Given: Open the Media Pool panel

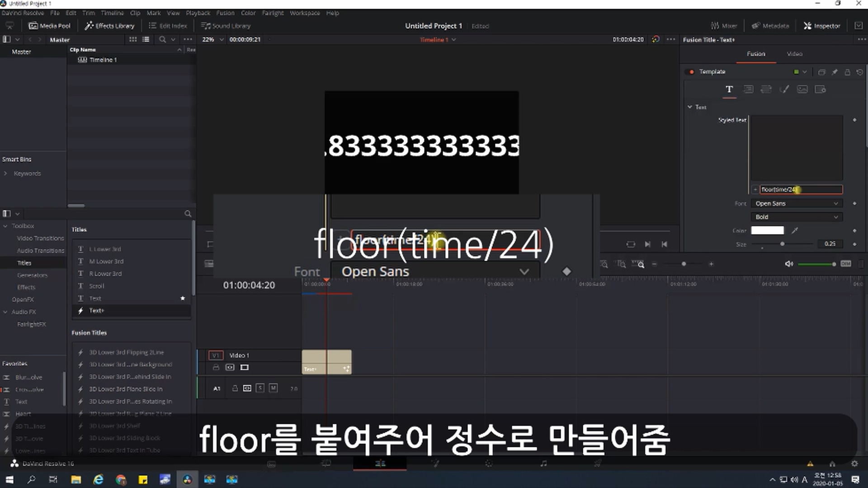Looking at the screenshot, I should [x=50, y=26].
